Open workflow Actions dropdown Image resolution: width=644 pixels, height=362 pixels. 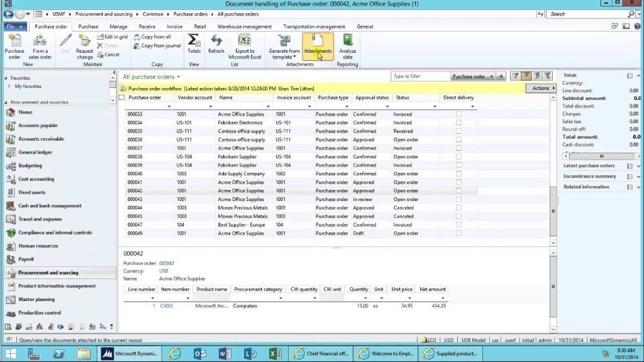pos(541,88)
